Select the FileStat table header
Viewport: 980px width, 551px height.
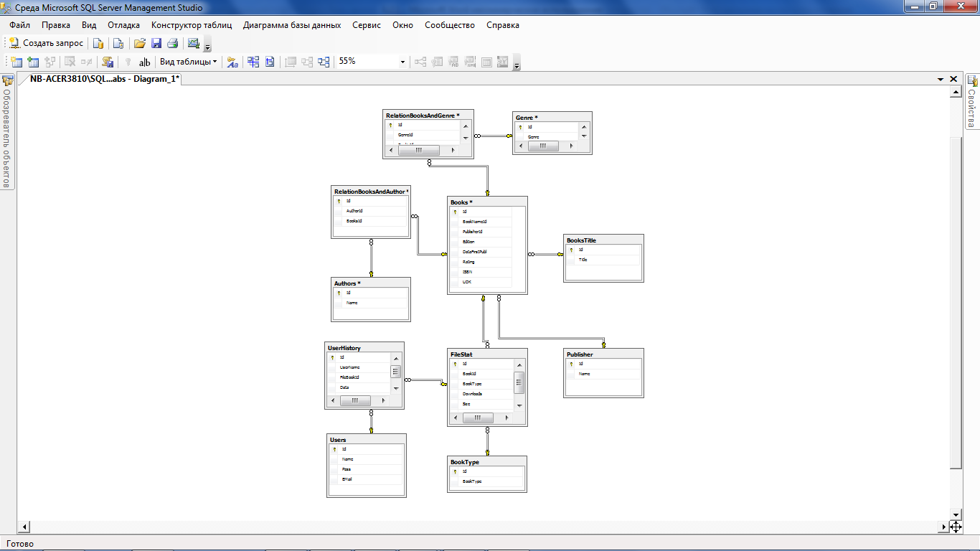[487, 354]
